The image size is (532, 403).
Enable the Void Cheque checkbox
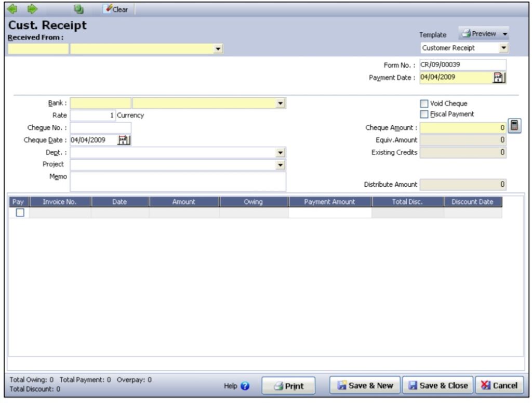424,103
